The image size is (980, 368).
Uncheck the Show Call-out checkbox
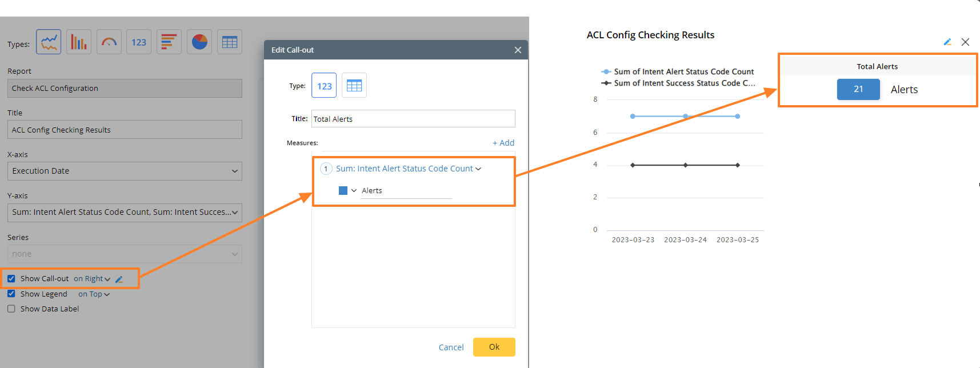(11, 279)
